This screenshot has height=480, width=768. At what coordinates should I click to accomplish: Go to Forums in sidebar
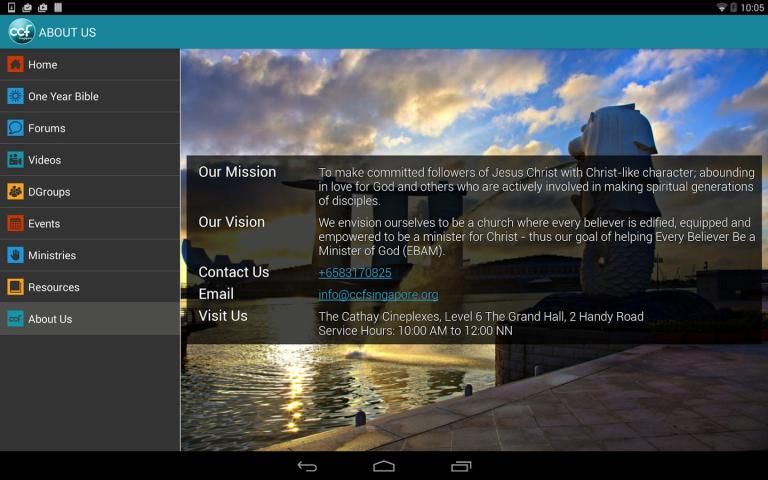[47, 128]
